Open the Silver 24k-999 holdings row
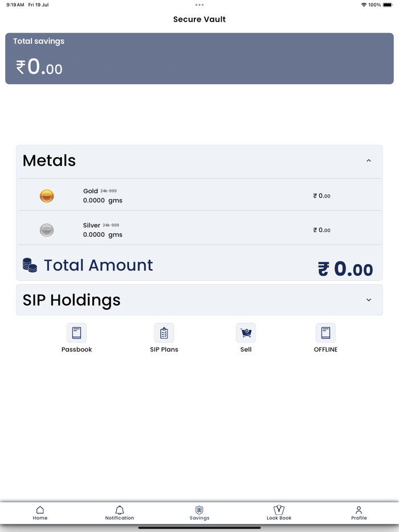399x532 pixels. coord(199,230)
